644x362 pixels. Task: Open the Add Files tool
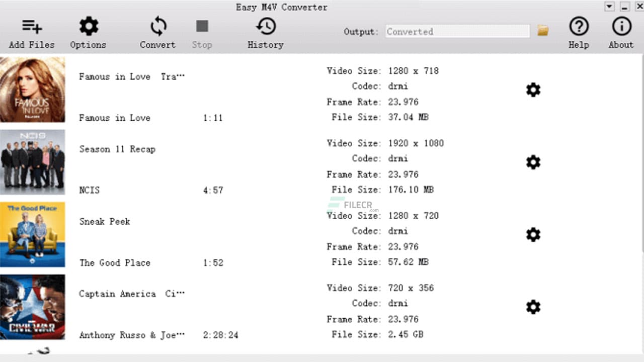[31, 31]
